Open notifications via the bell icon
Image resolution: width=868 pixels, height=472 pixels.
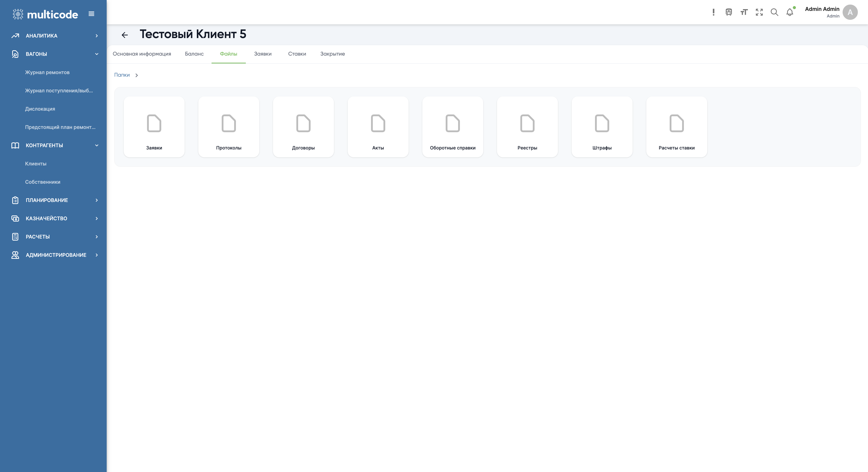tap(790, 12)
